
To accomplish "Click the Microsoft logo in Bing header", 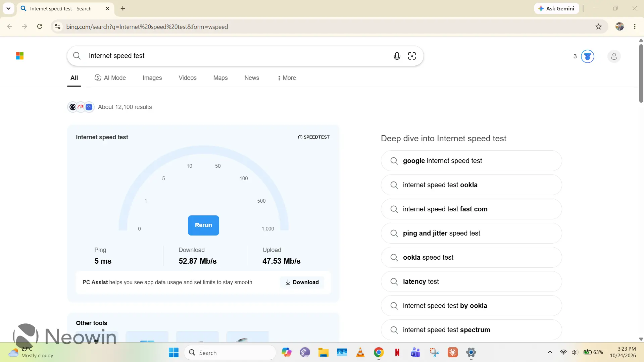I will point(20,56).
